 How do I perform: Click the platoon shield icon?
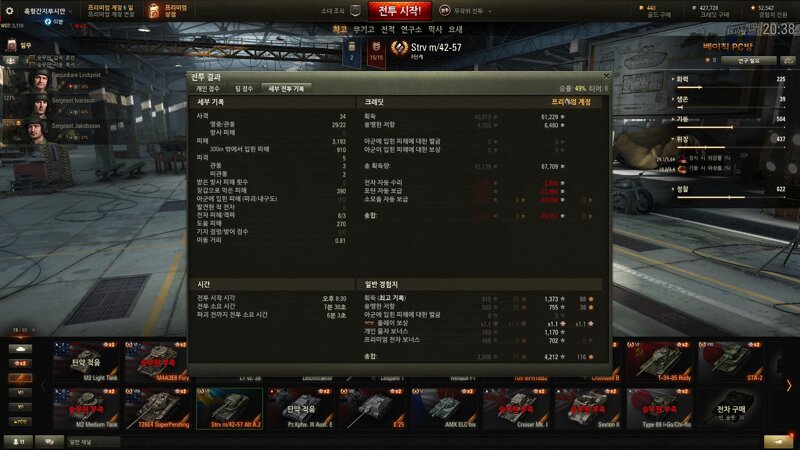(x=356, y=10)
